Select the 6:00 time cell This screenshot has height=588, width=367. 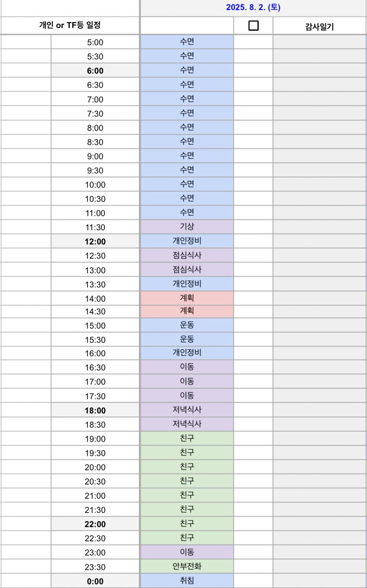(95, 71)
